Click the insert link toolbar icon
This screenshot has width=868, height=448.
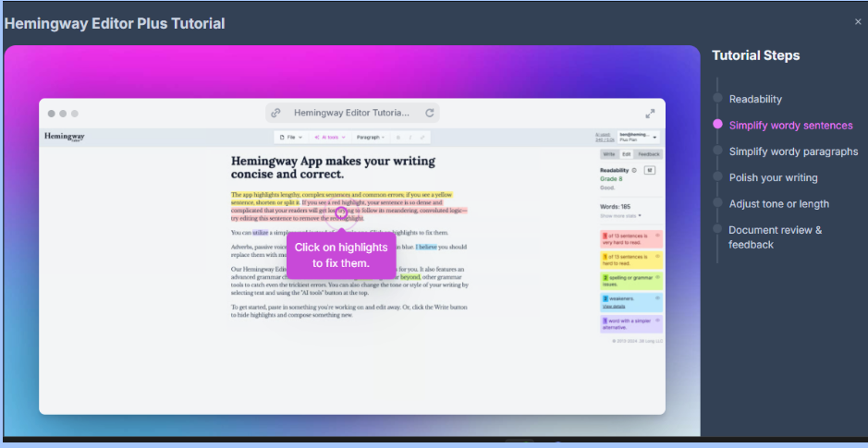pos(422,137)
